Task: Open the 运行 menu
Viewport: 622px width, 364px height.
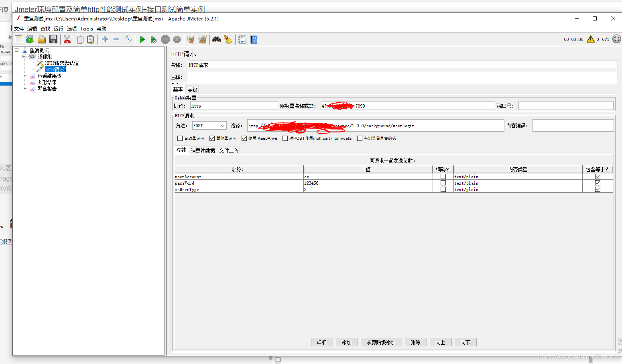Action: tap(59, 29)
